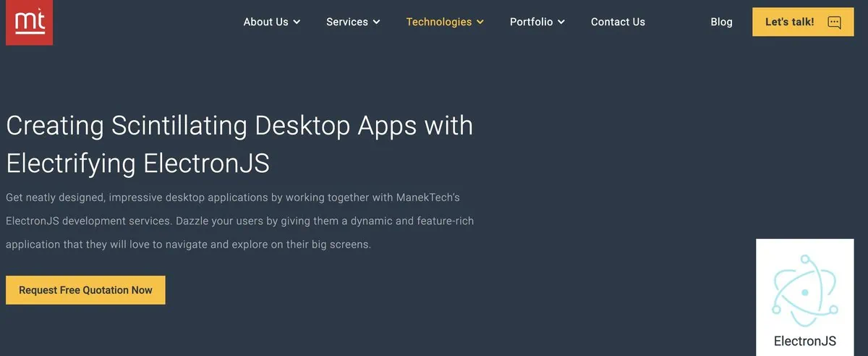Screen dimensions: 868x356
Task: Expand the About Us chevron
Action: pos(296,22)
